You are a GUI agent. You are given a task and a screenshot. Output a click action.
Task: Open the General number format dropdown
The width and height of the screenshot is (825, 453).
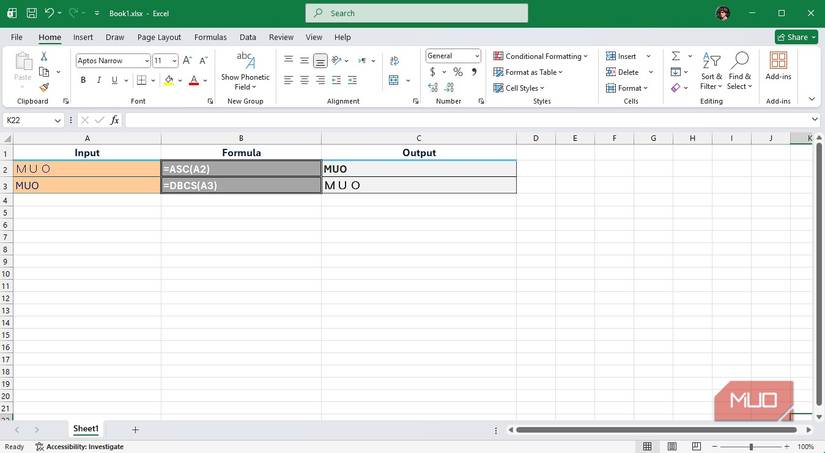pyautogui.click(x=477, y=56)
